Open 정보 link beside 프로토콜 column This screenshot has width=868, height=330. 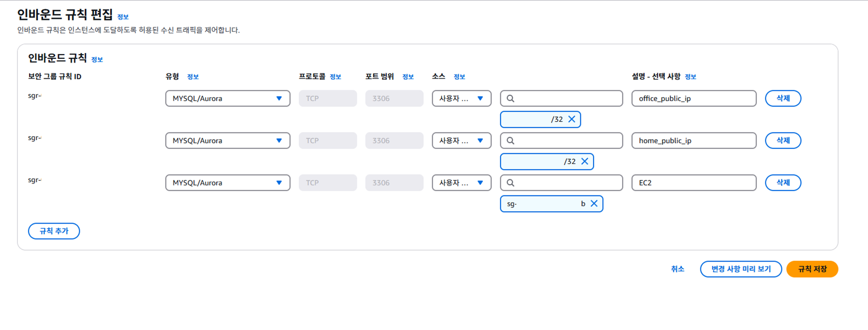coord(336,77)
